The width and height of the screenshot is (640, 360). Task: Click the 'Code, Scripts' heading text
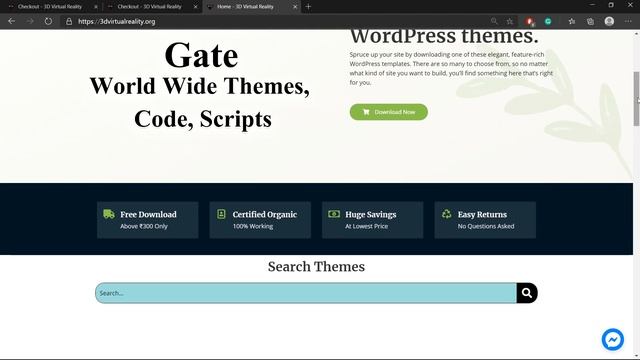pos(203,119)
